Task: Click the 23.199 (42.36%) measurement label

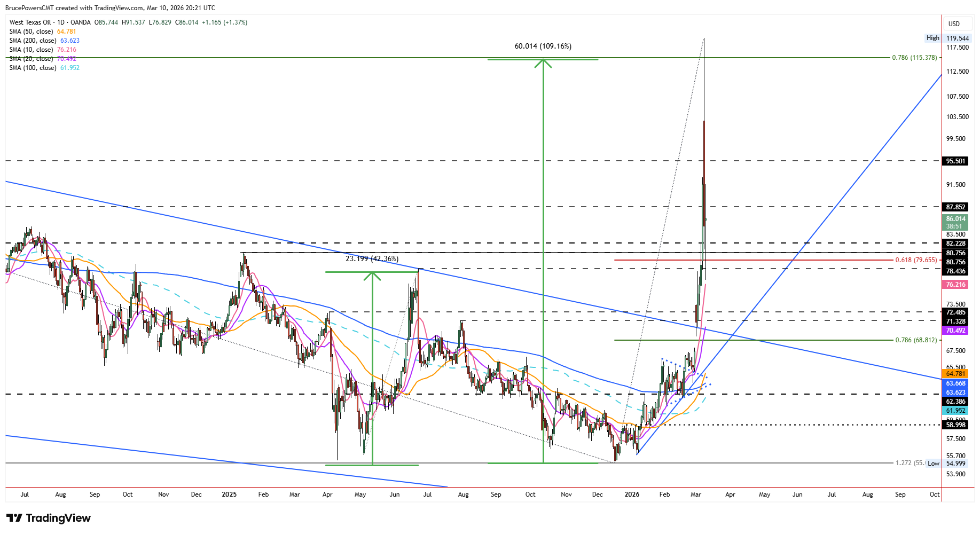Action: click(x=372, y=259)
